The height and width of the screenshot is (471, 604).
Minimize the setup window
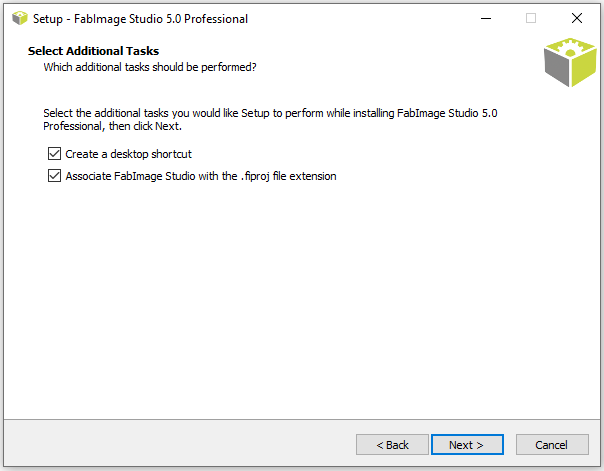pyautogui.click(x=486, y=18)
